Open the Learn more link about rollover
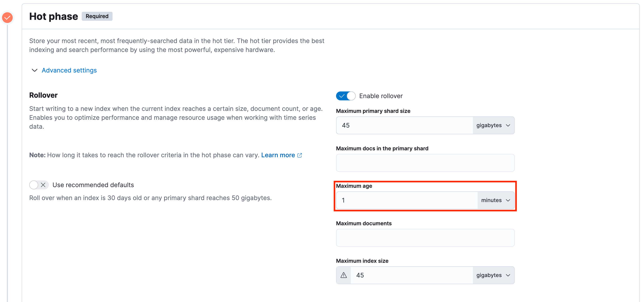 [x=278, y=155]
